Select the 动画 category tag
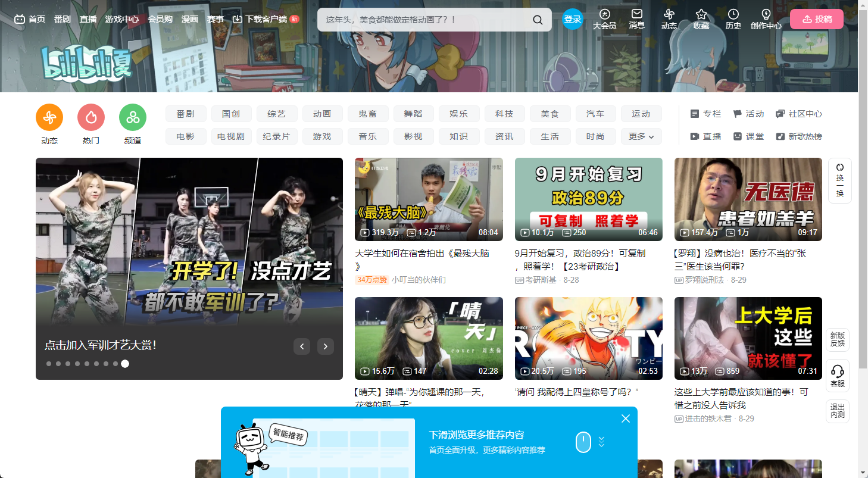This screenshot has width=868, height=478. click(x=322, y=114)
